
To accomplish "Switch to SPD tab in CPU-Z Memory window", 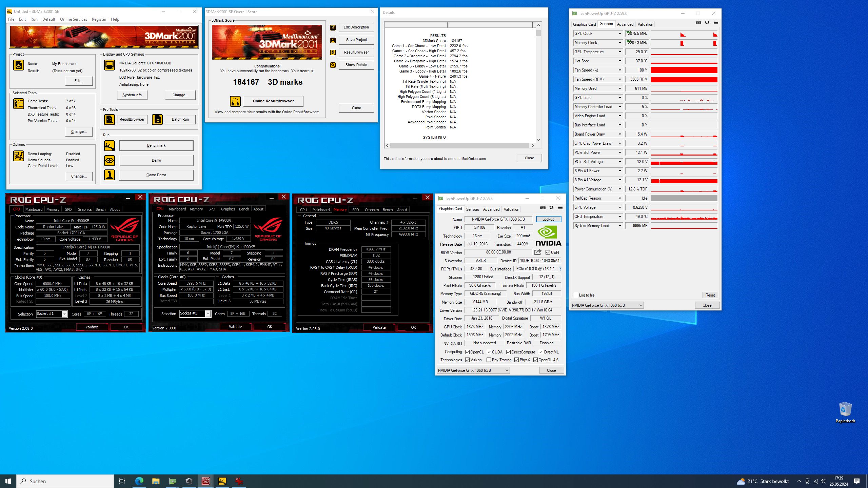I will tap(355, 210).
